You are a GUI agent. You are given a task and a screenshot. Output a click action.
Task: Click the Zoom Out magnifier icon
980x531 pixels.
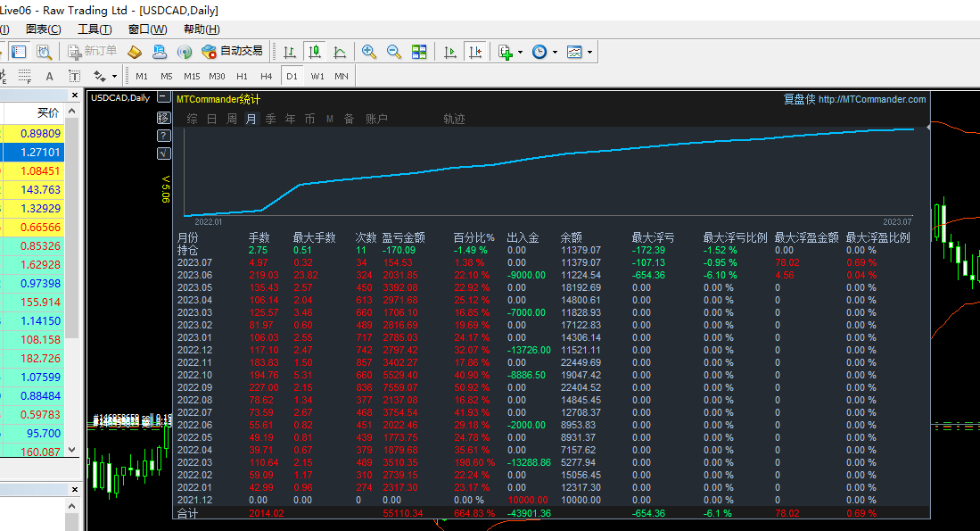pyautogui.click(x=393, y=52)
